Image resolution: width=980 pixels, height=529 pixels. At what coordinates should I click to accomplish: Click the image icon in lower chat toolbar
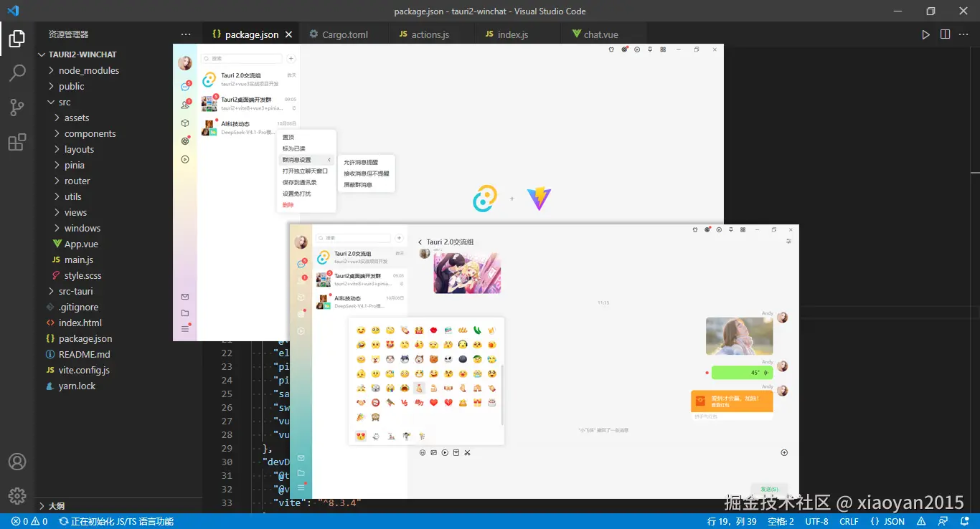[x=433, y=452]
